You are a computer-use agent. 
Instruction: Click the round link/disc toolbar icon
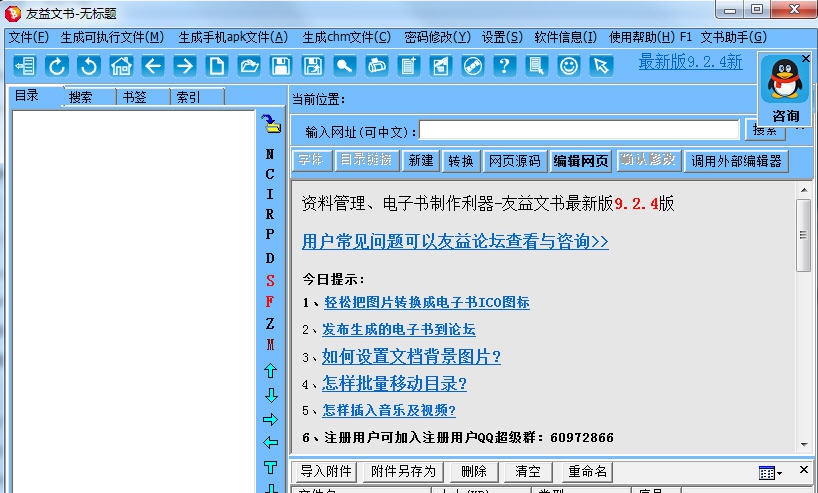473,66
